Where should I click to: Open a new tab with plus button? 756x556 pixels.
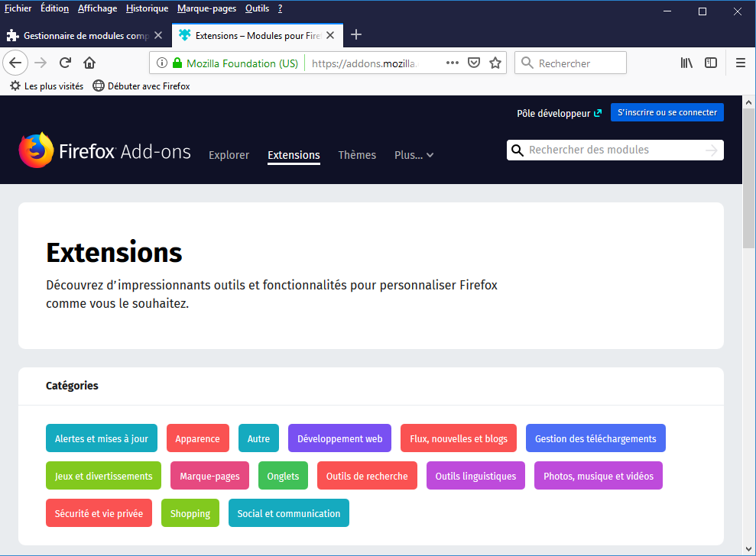point(355,34)
